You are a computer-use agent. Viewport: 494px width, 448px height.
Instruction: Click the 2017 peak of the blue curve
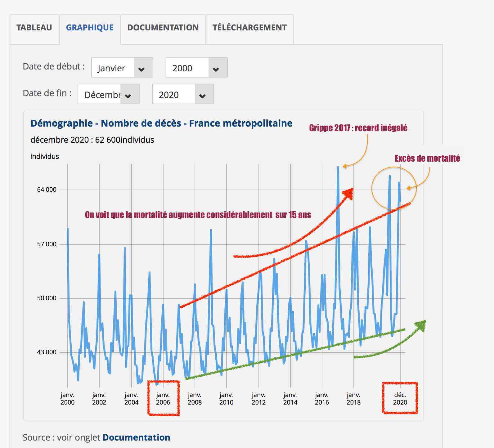(x=338, y=168)
